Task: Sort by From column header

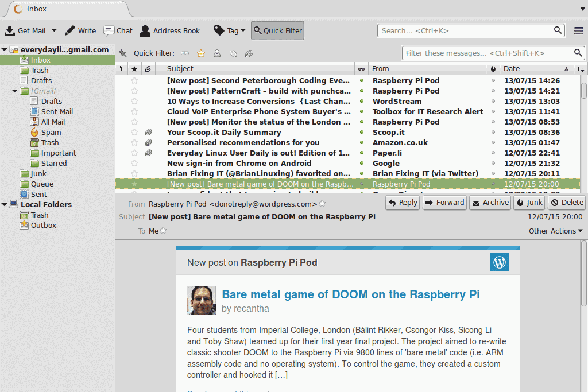Action: (427, 68)
